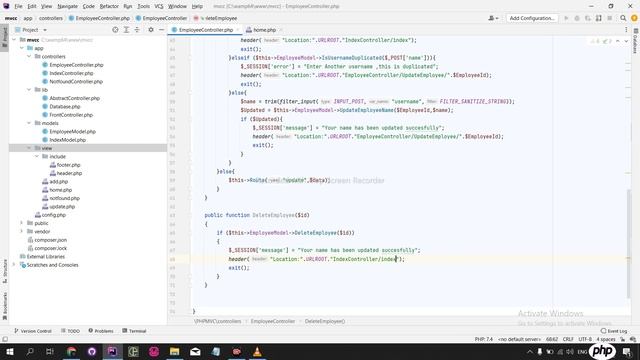The image size is (640, 360).
Task: Click the read-only lock icon in status bar
Action: [x=623, y=339]
